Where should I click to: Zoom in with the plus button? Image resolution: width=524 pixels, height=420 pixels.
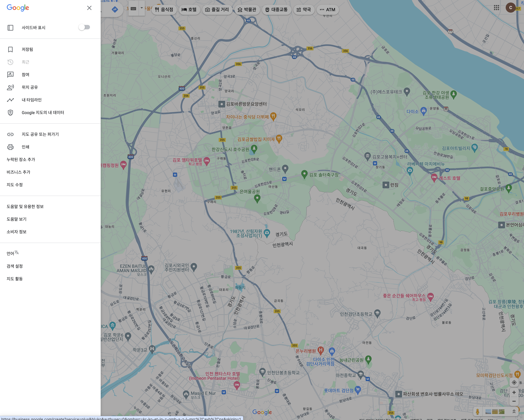[x=514, y=392]
